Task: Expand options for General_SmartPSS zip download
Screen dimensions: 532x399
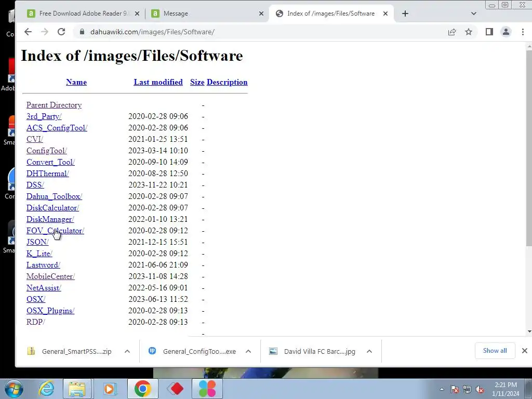Action: (127, 352)
